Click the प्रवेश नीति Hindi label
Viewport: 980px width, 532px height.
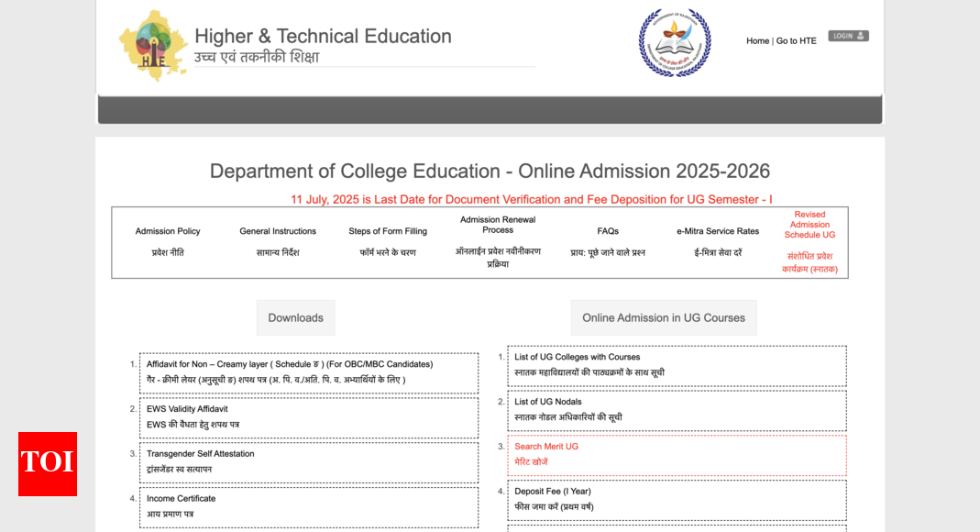(168, 252)
